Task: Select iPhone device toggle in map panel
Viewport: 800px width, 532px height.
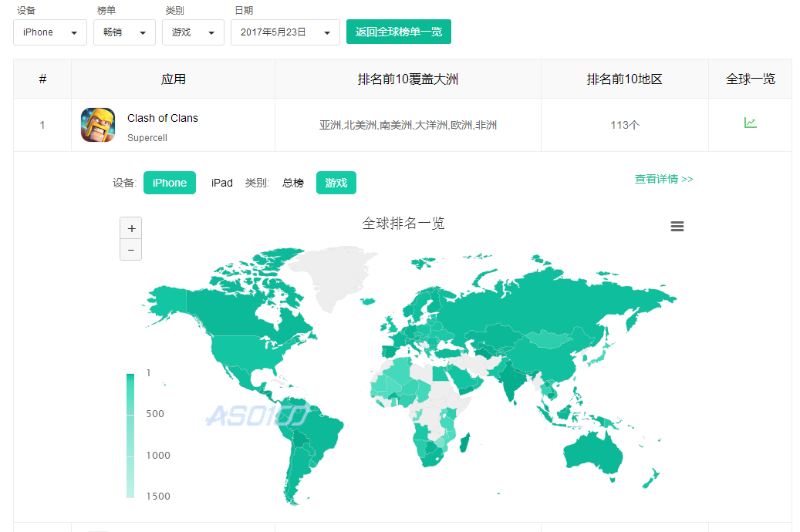Action: [170, 183]
